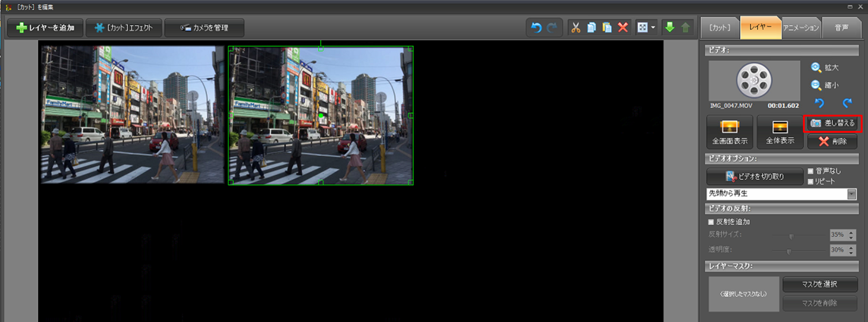This screenshot has height=322, width=868.
Task: Click the red X delete icon in toolbar
Action: pos(623,28)
